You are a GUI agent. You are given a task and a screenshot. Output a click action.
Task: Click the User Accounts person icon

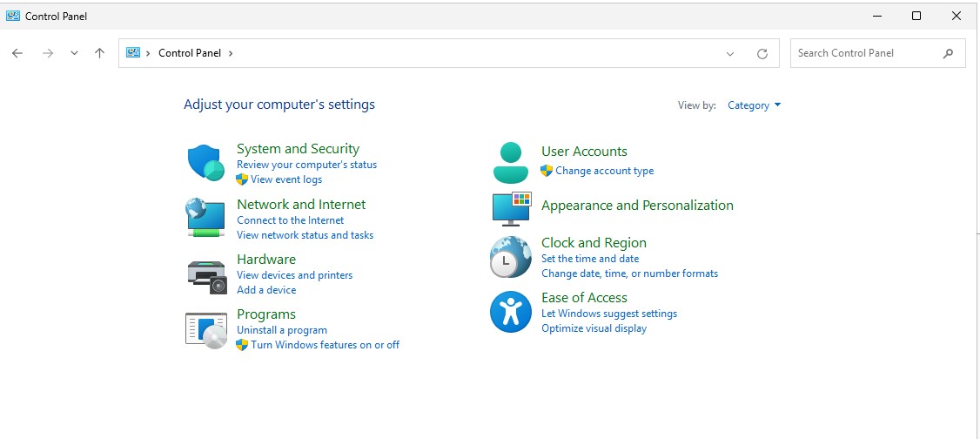pos(510,163)
